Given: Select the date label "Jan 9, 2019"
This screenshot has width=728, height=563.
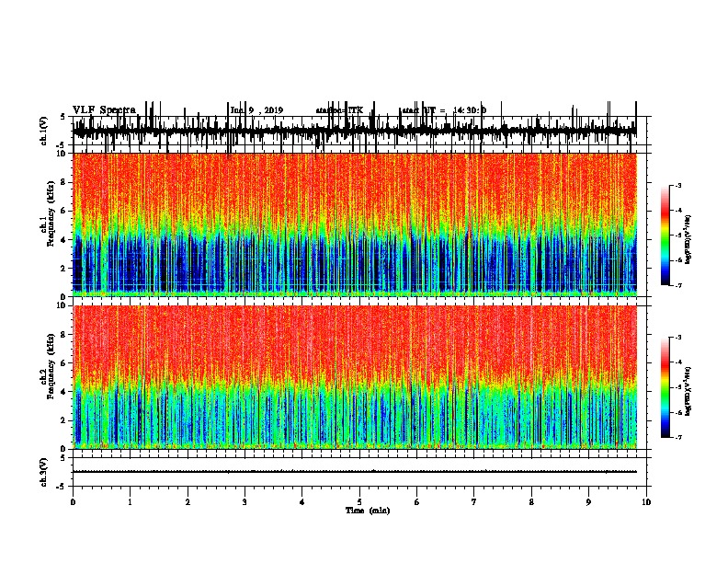Looking at the screenshot, I should [x=256, y=110].
